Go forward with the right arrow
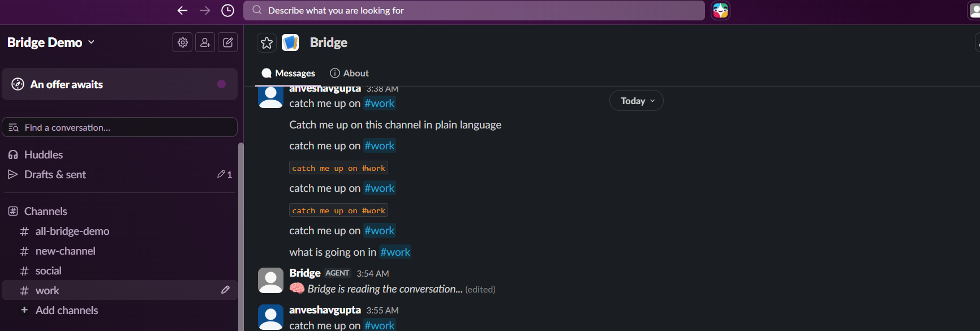This screenshot has width=980, height=331. click(205, 10)
